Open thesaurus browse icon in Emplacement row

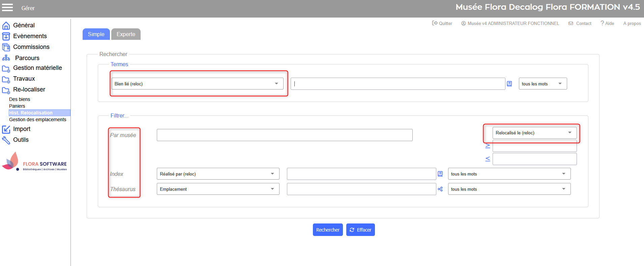(x=440, y=189)
